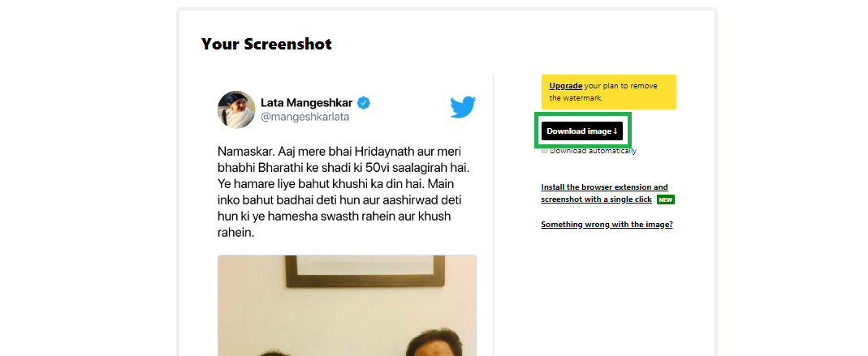Click Lata Mangeshkar's round profile avatar
The height and width of the screenshot is (356, 868).
point(236,109)
